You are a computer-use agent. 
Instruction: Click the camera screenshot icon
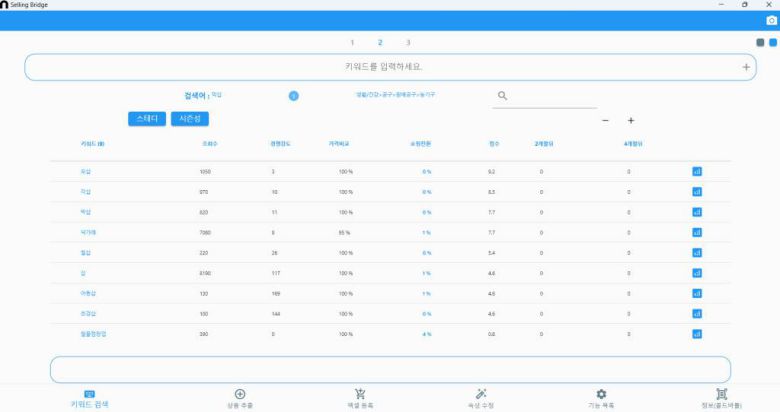point(772,20)
